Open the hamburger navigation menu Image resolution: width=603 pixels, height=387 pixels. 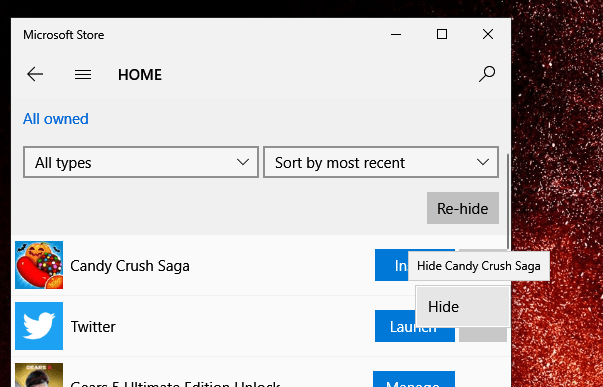tap(83, 74)
